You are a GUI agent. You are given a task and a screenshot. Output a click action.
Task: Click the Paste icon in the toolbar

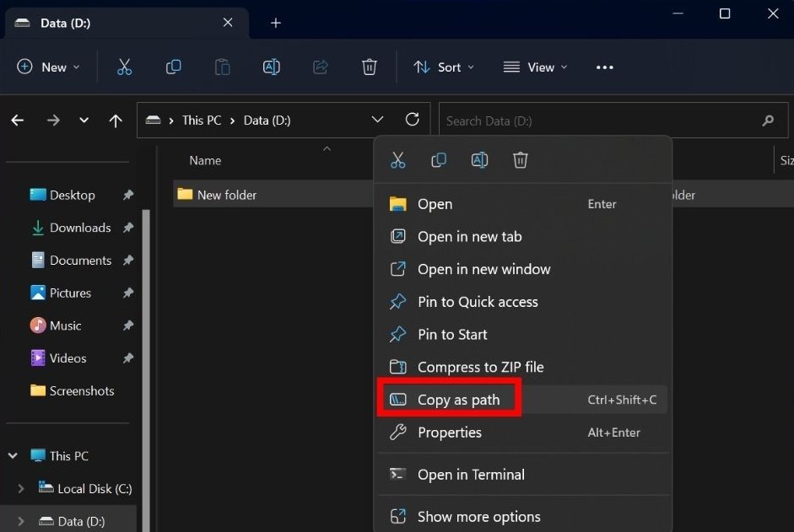222,67
